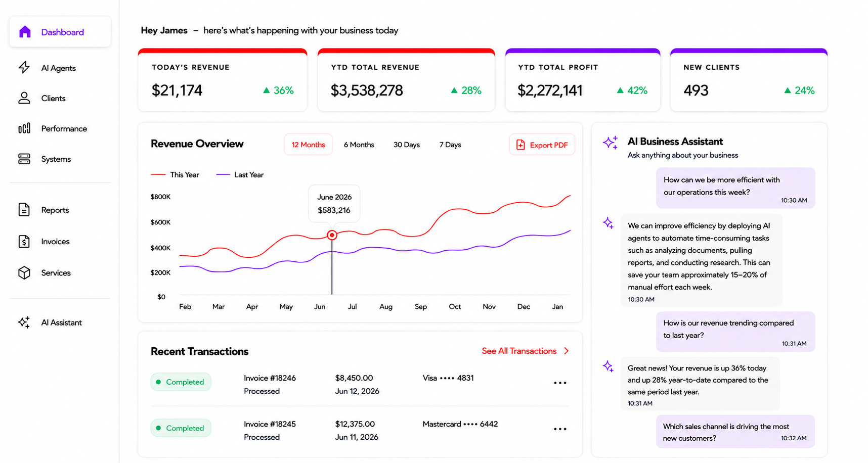The height and width of the screenshot is (463, 868).
Task: Click the Systems server icon
Action: (24, 159)
